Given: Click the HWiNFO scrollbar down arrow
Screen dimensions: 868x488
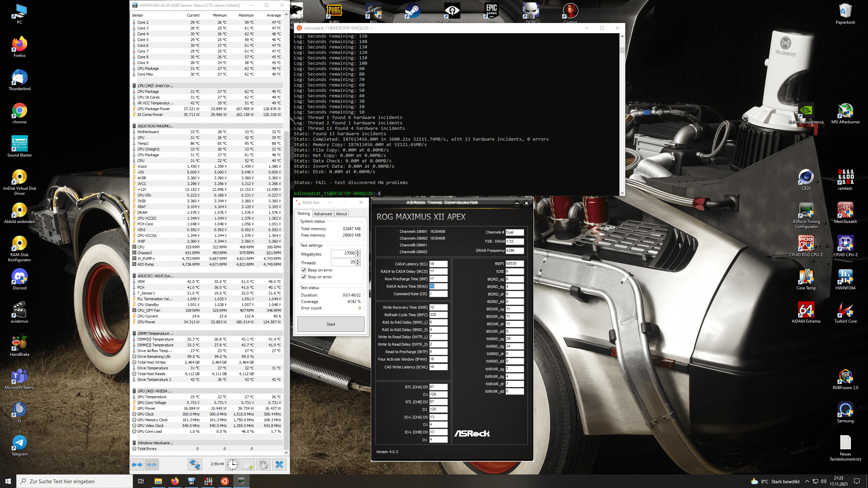Looking at the screenshot, I should [x=286, y=452].
